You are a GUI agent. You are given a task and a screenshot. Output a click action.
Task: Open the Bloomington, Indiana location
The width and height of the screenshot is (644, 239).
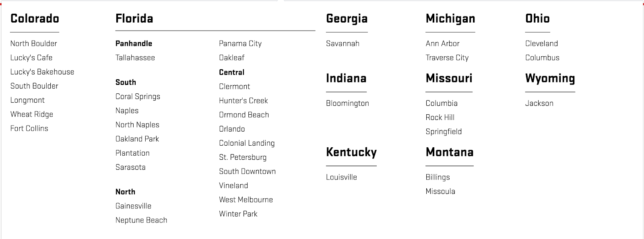pos(347,103)
